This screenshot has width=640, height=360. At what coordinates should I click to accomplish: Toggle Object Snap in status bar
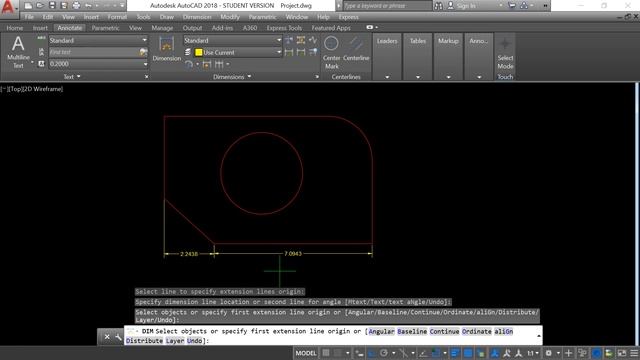436,353
